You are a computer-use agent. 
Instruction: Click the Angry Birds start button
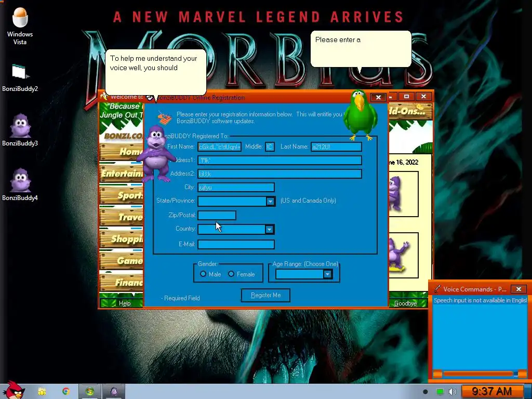point(14,390)
